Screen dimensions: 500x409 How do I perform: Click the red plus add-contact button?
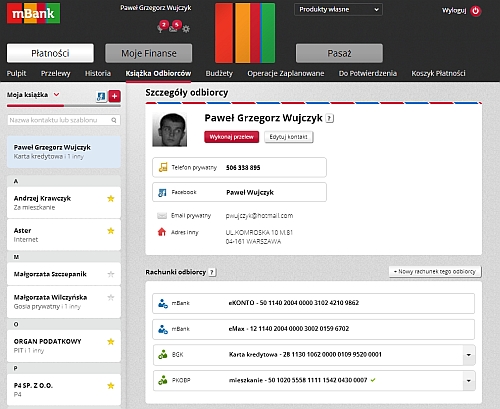click(x=115, y=96)
